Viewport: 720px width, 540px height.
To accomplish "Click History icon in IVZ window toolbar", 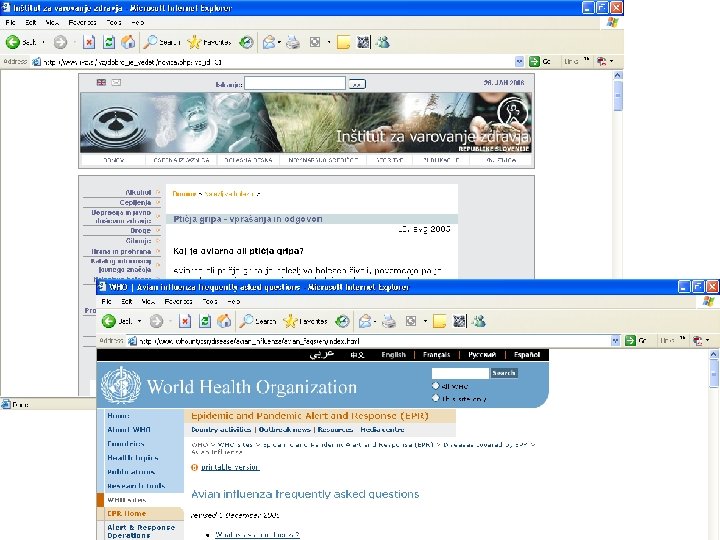I will coord(247,42).
